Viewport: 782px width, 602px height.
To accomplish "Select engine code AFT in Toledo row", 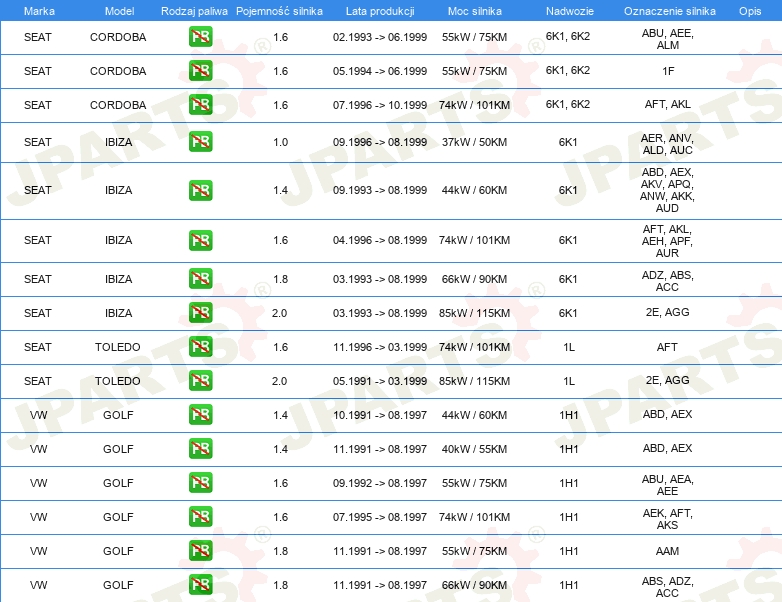I will coord(667,347).
